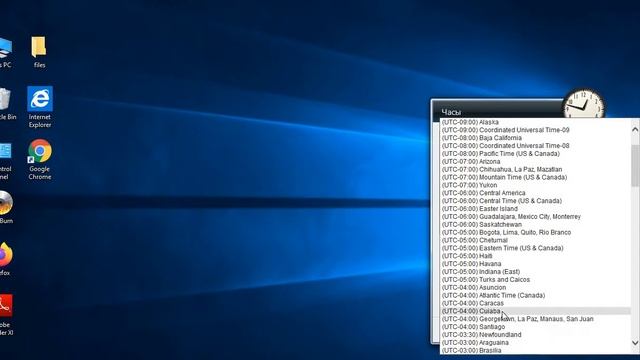Select (UTC-03:00) Araguaina
The height and width of the screenshot is (360, 640).
(x=535, y=342)
